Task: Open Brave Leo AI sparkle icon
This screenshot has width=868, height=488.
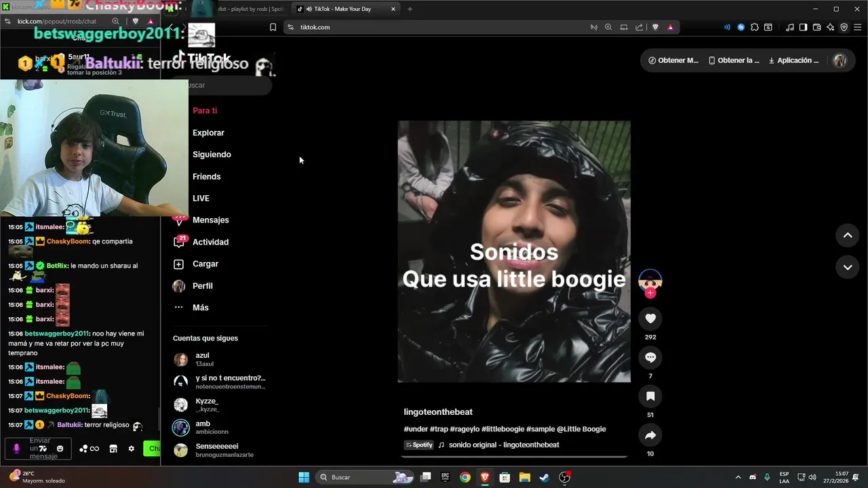Action: tap(830, 27)
